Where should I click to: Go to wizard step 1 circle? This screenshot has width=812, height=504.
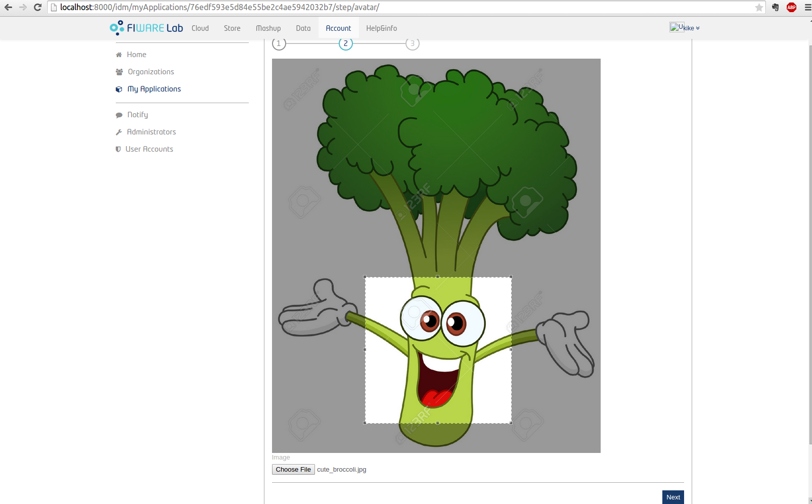tap(279, 43)
